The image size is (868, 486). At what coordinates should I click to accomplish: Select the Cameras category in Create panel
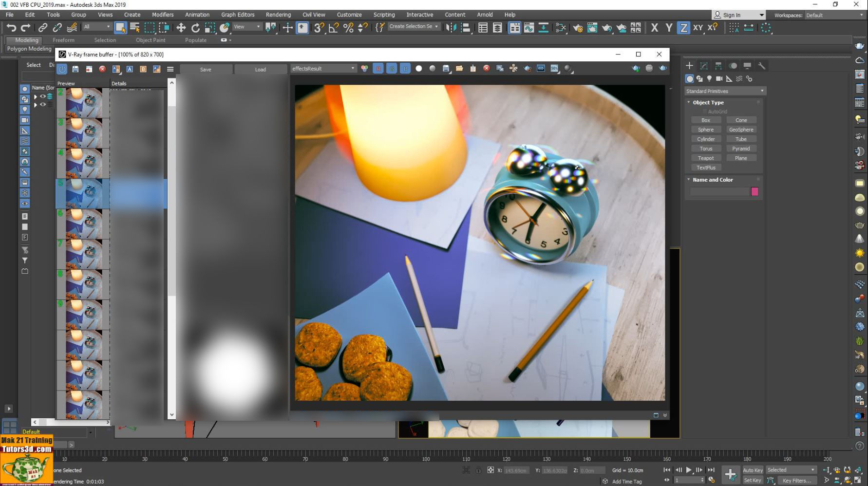tap(719, 79)
